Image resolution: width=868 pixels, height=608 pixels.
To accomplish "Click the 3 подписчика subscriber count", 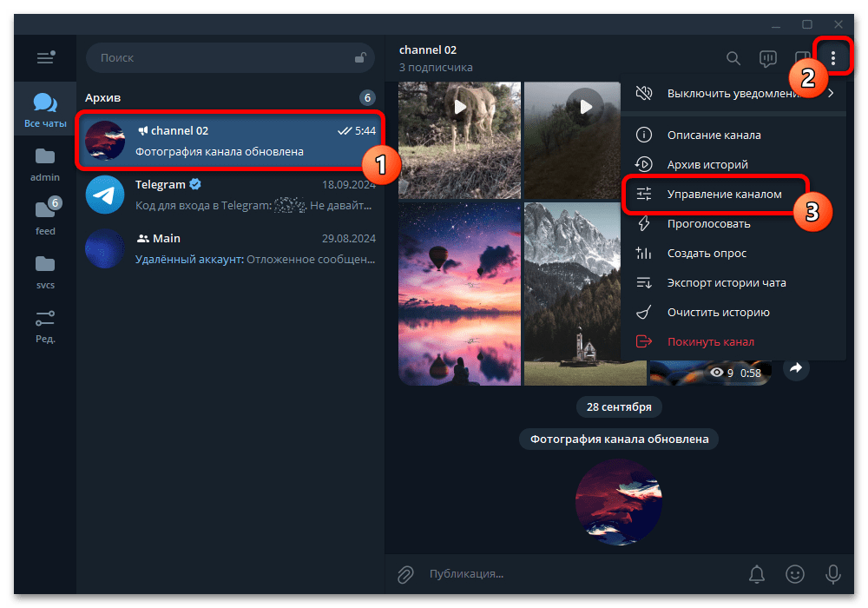I will (x=436, y=68).
